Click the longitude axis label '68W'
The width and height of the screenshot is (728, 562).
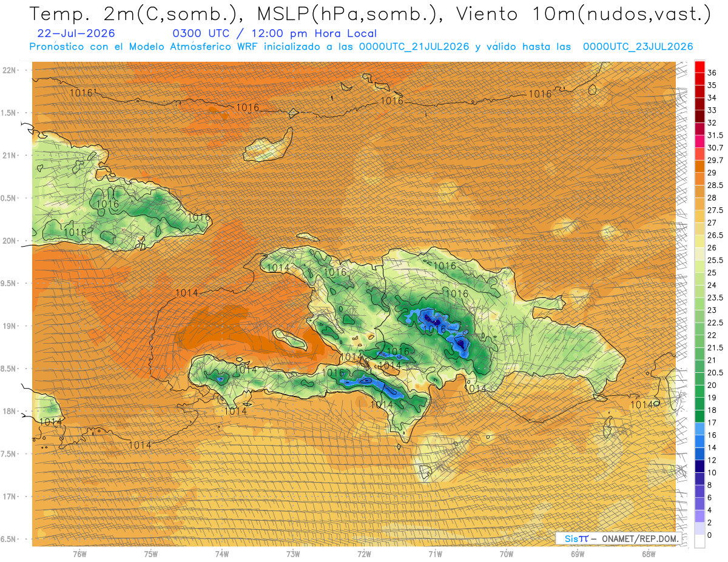pyautogui.click(x=649, y=554)
